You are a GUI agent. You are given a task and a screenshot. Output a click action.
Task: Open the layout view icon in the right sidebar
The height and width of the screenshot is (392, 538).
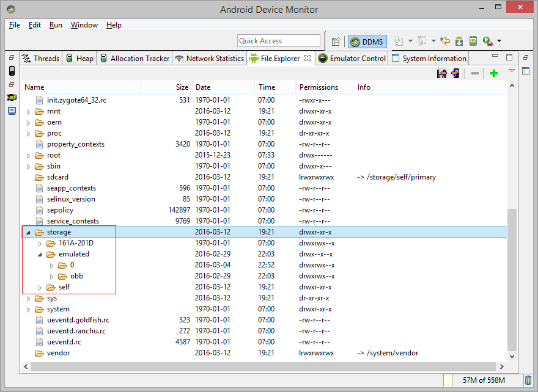(526, 71)
